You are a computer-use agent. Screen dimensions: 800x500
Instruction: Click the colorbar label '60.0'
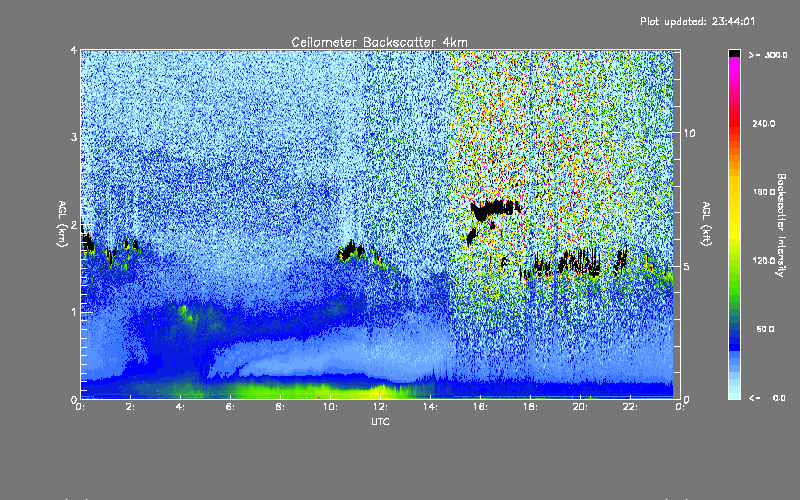tap(765, 329)
